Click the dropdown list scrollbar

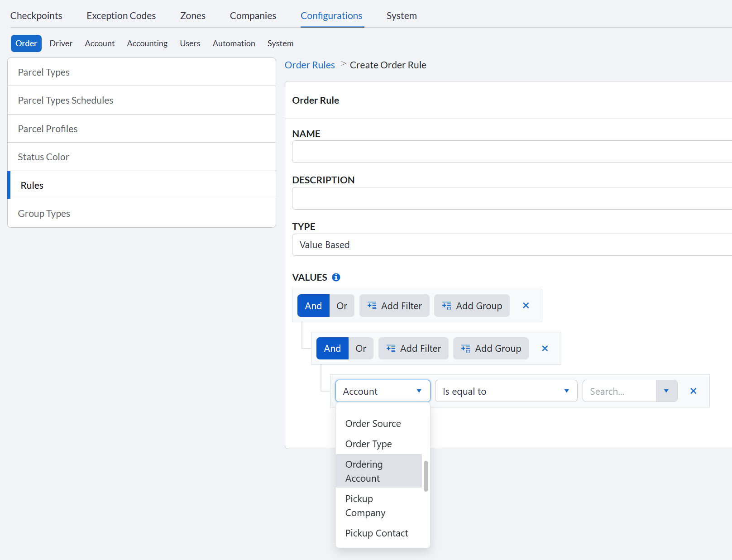(426, 476)
